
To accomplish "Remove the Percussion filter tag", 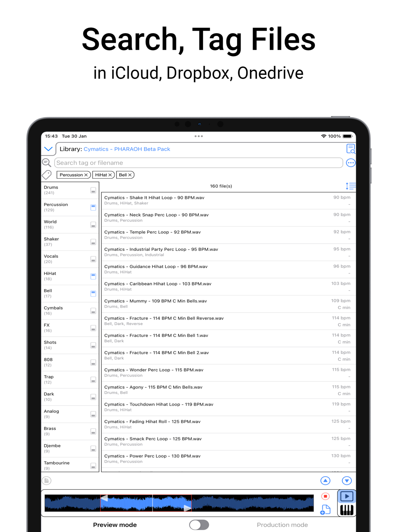I will tap(86, 175).
